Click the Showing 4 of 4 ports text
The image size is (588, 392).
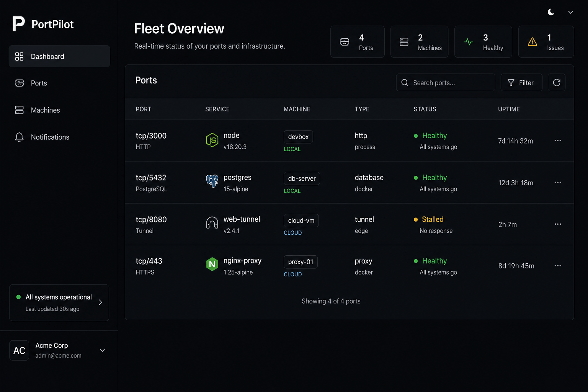pyautogui.click(x=331, y=301)
